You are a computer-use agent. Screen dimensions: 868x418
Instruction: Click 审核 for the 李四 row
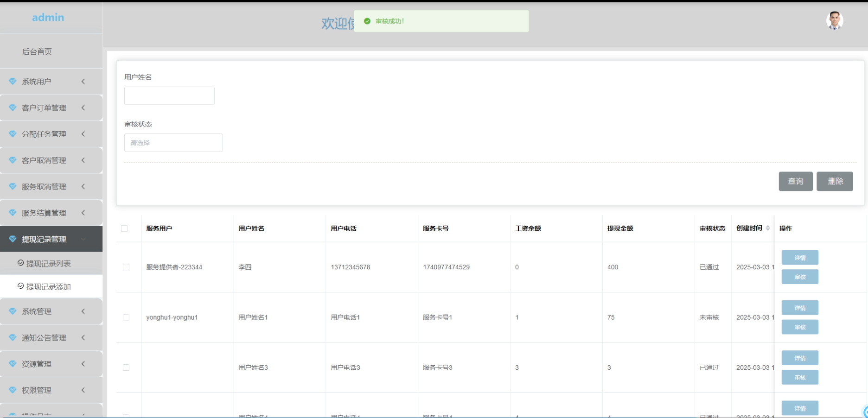800,277
